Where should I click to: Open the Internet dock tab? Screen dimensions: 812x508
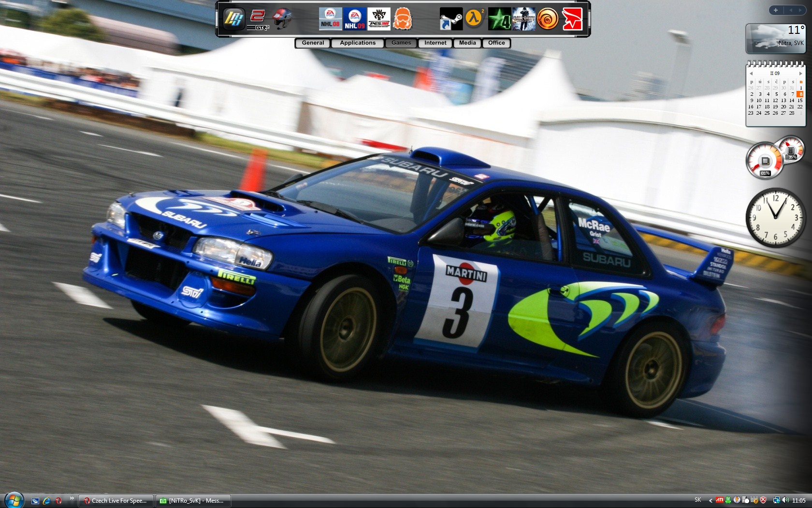coord(435,43)
